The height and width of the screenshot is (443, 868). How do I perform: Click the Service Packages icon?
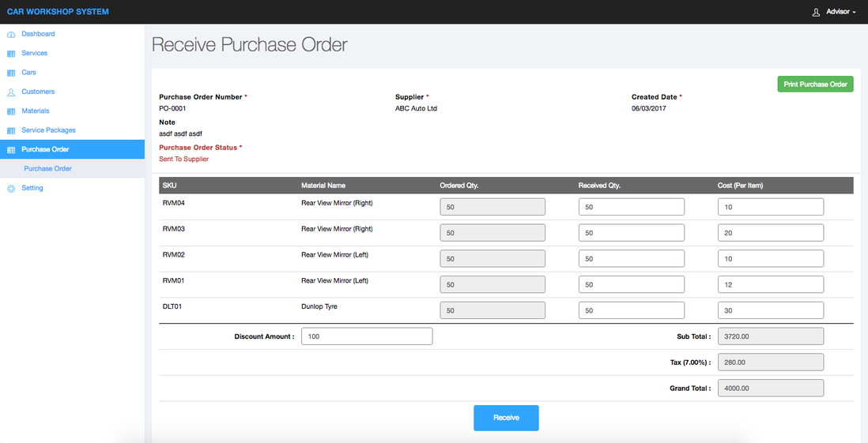pos(11,130)
